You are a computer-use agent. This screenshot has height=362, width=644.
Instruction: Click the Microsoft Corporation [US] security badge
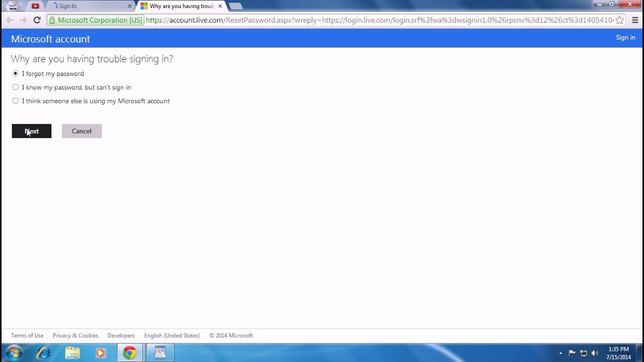96,20
